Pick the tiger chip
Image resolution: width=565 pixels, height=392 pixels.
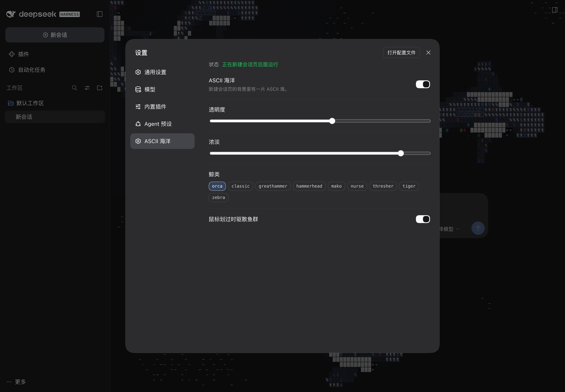point(409,186)
